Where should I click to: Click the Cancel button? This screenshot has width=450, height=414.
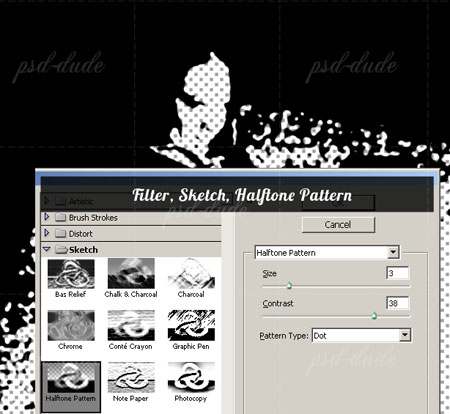click(x=338, y=225)
